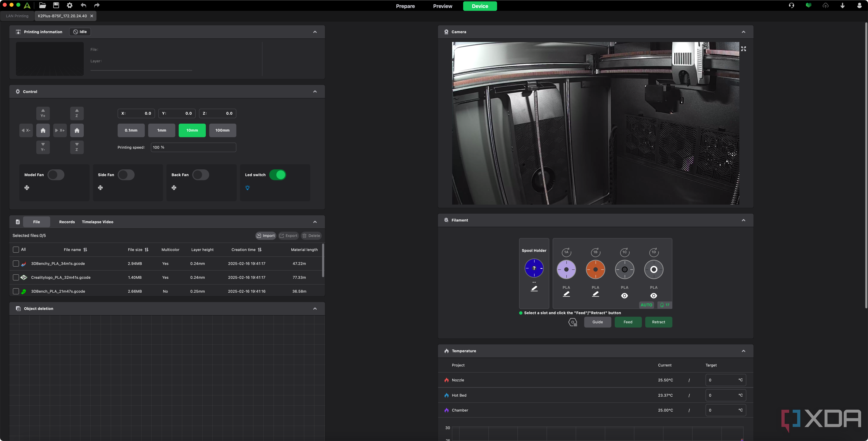Screen dimensions: 868x441
Task: Collapse the Temperature panel
Action: (x=743, y=351)
